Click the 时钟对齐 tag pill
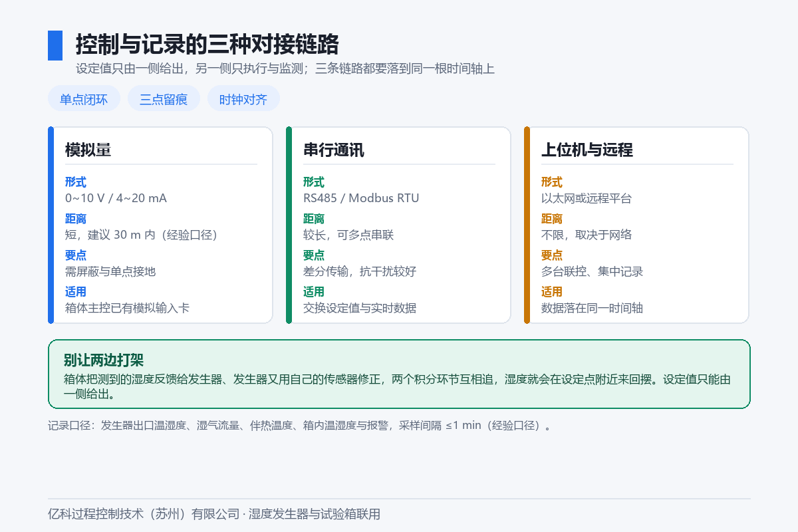The width and height of the screenshot is (798, 532). tap(243, 98)
